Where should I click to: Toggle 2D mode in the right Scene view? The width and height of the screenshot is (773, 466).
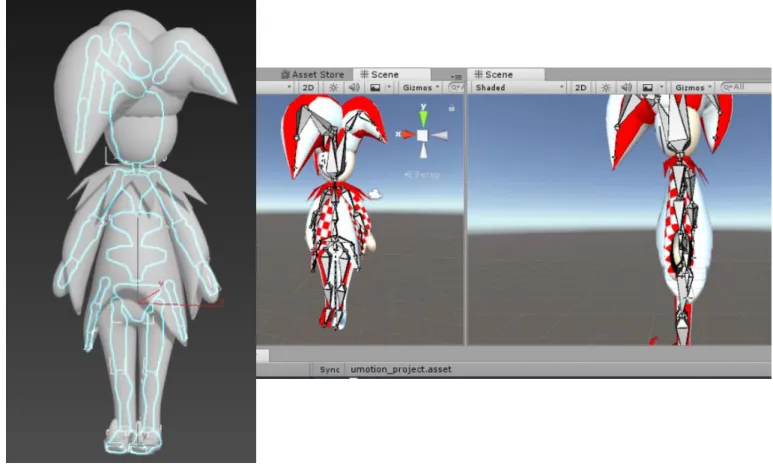click(581, 88)
